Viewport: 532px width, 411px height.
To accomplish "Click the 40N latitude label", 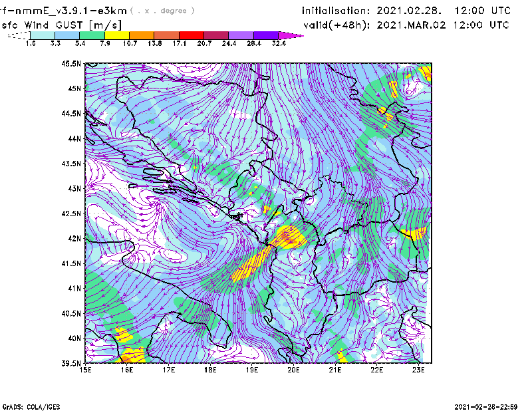I will 74,338.
